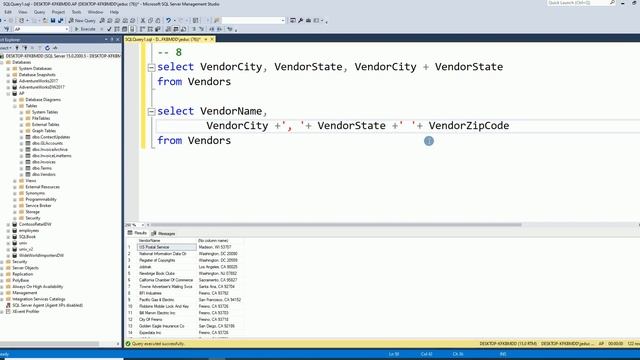This screenshot has height=360, width=640.
Task: Select the Database Diagrams folder
Action: click(43, 100)
